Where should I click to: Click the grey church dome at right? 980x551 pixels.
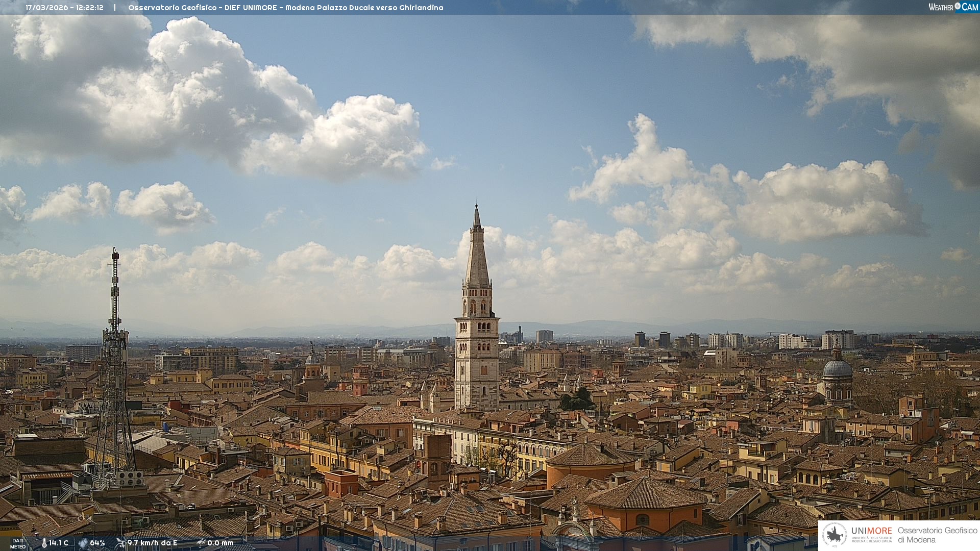pos(837,368)
